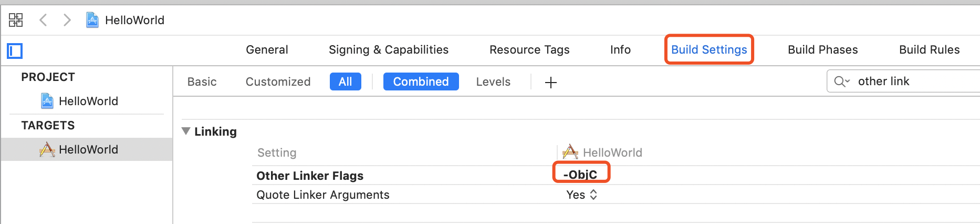
Task: Go forward with the right chevron
Action: (67, 20)
